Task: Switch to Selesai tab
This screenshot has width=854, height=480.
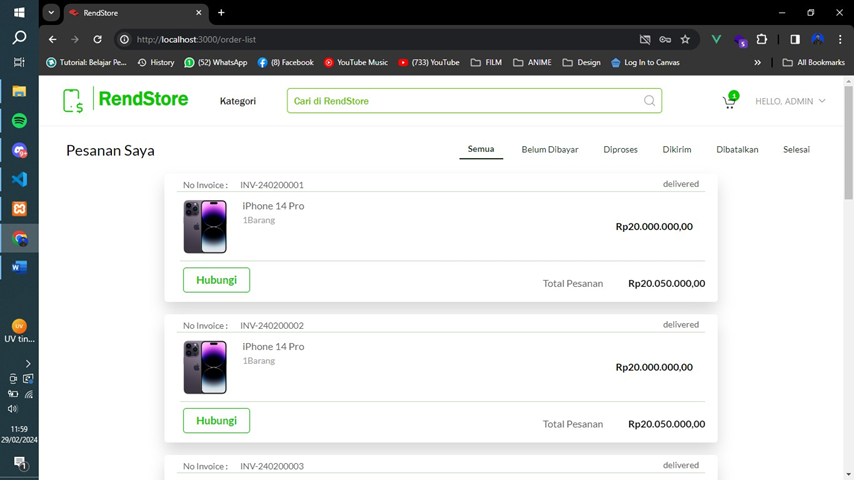Action: tap(796, 149)
